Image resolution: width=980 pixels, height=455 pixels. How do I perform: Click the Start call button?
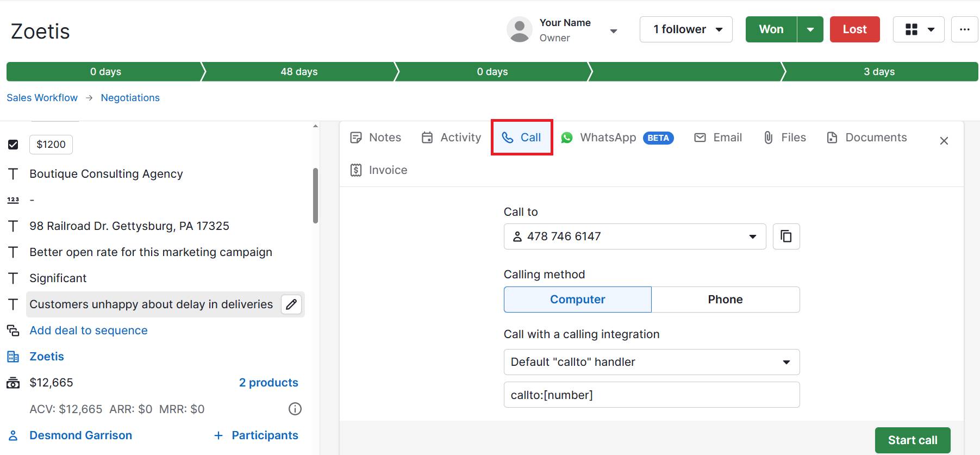pyautogui.click(x=913, y=440)
